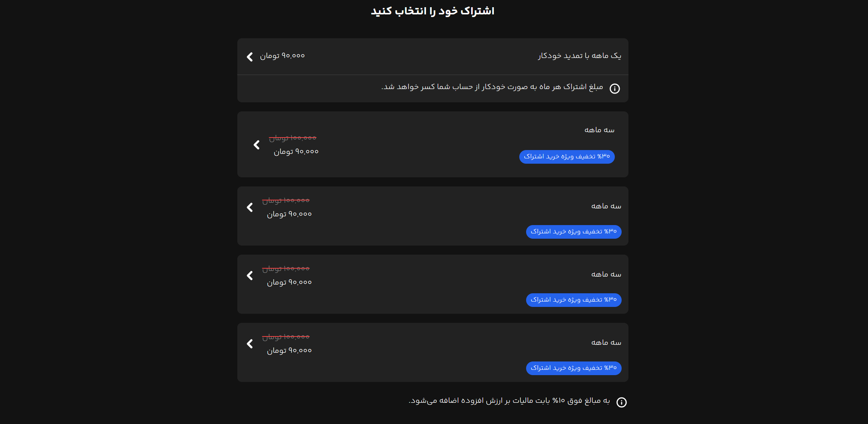Click the struck-through ۱۰۰,۰۰۰ price on the third سه ماهه card
This screenshot has width=868, height=424.
tap(286, 269)
